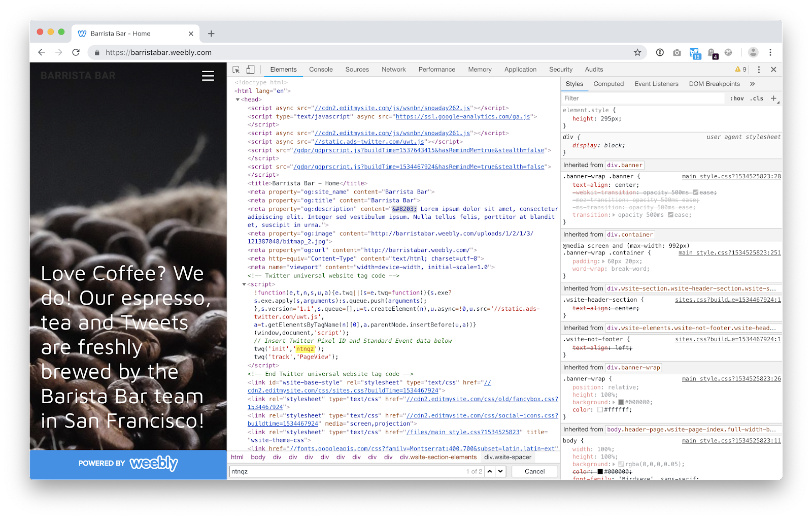Expand the background rgba shorthand in body rule
The image size is (812, 519).
pos(614,464)
